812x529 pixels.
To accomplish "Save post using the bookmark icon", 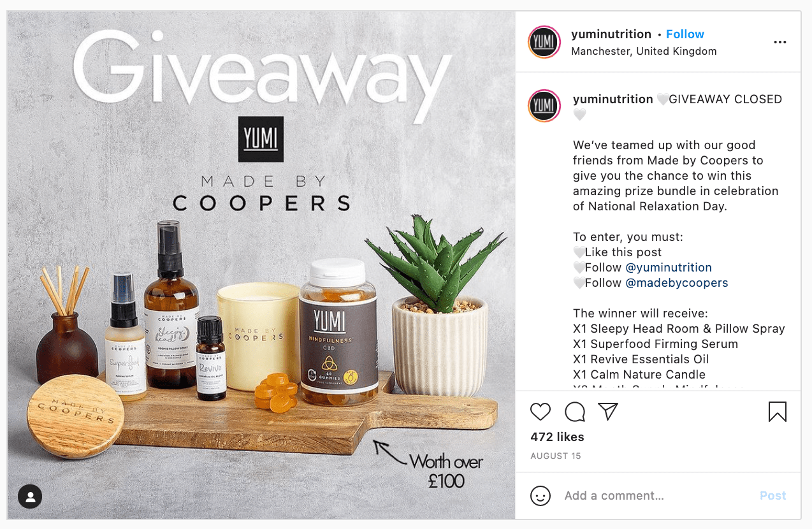I will (x=778, y=412).
